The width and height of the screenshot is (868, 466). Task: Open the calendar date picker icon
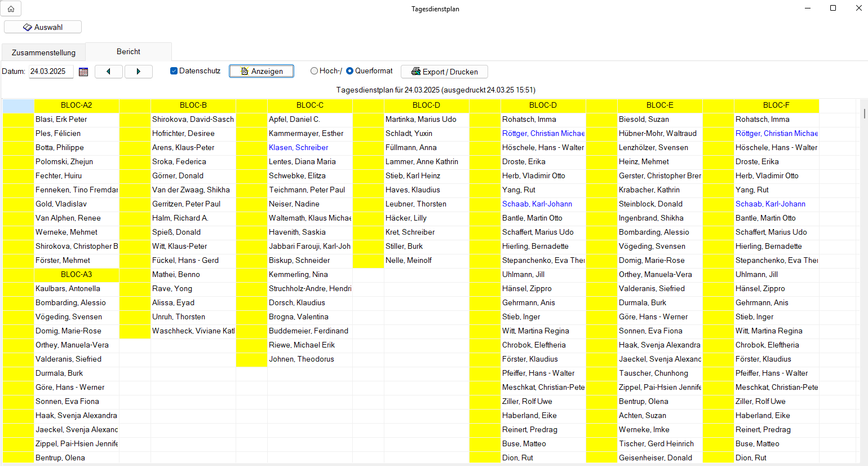[x=83, y=72]
